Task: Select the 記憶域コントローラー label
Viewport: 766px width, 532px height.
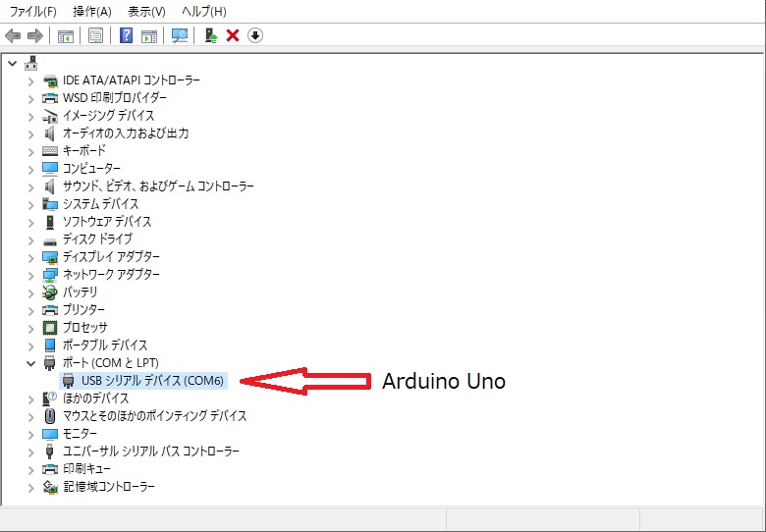Action: 109,487
